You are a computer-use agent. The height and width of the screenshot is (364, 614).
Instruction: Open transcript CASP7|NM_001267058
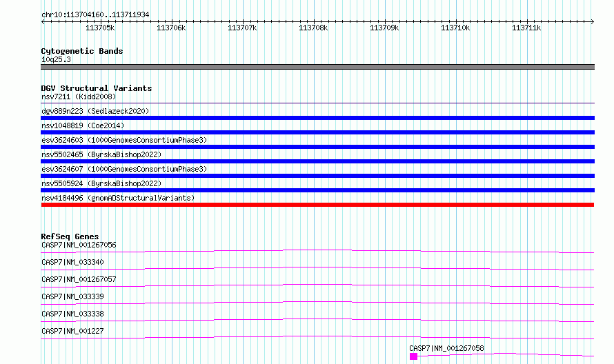click(x=446, y=348)
